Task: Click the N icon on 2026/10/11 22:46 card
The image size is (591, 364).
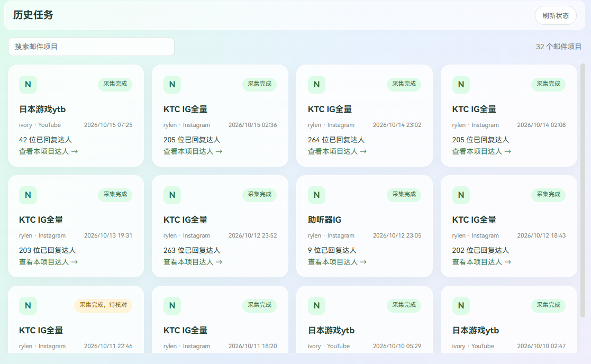Action: (x=28, y=306)
